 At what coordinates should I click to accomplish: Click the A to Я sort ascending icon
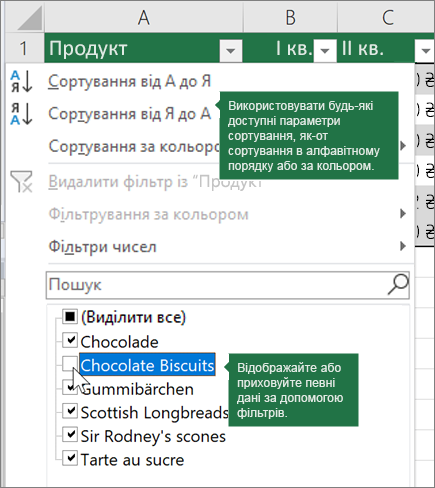22,81
